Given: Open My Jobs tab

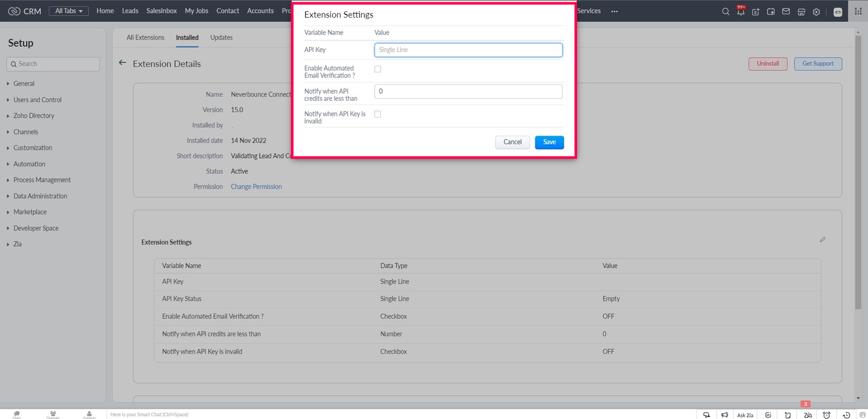Looking at the screenshot, I should tap(196, 11).
